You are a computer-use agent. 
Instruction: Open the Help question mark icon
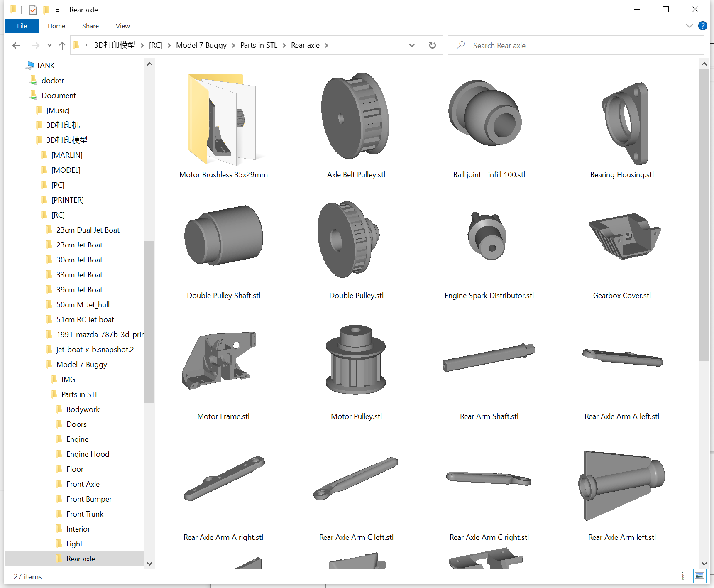click(x=702, y=26)
